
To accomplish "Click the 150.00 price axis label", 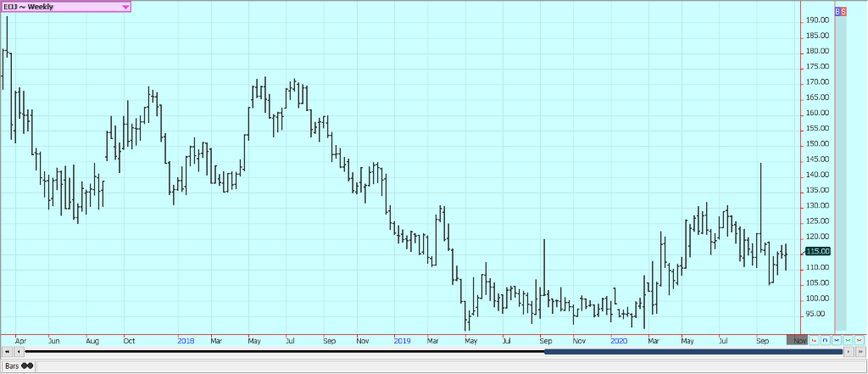I will click(x=818, y=143).
